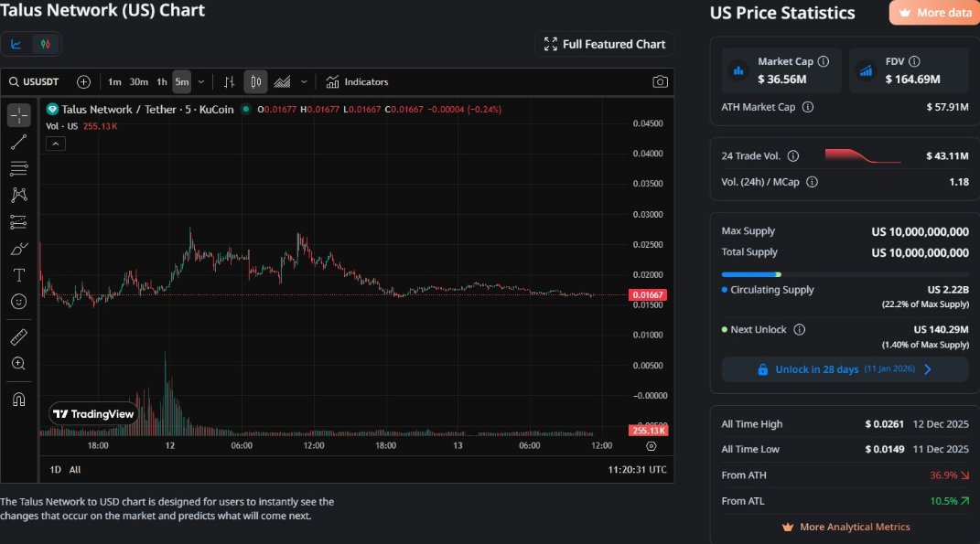Select the trend line drawing tool
Viewport: 980px width, 544px height.
pos(19,142)
